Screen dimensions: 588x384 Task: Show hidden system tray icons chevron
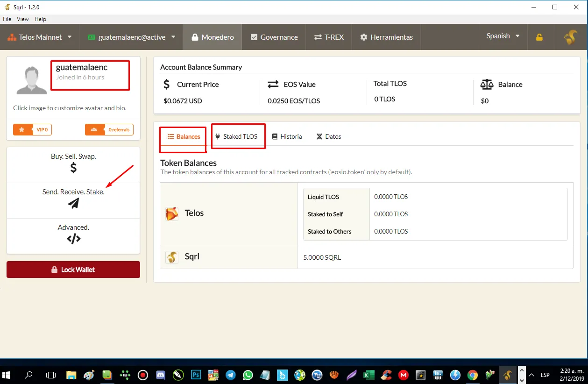pos(531,375)
